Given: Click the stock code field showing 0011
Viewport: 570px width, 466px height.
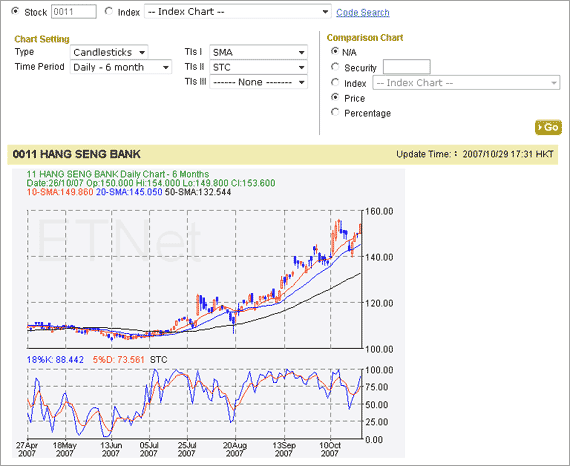Looking at the screenshot, I should tap(74, 12).
